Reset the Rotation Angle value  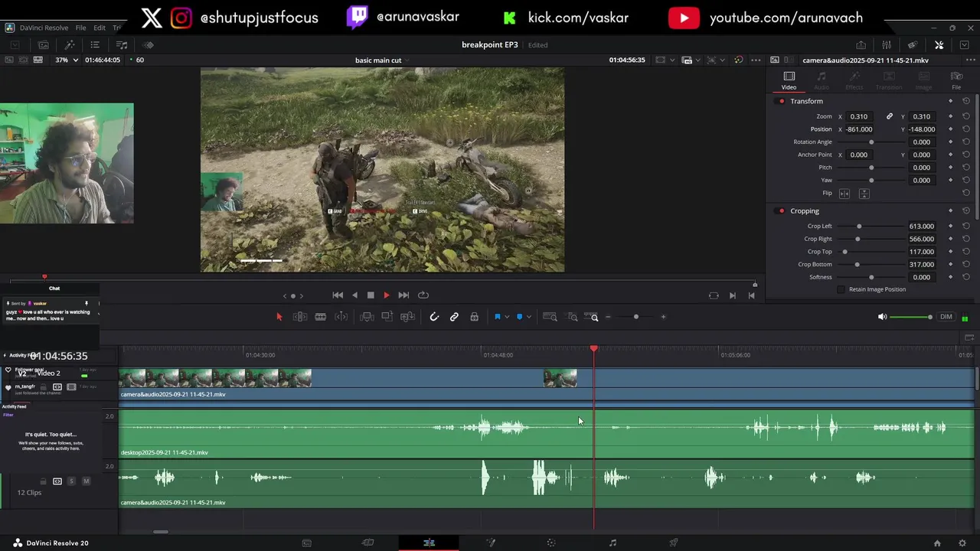click(966, 142)
